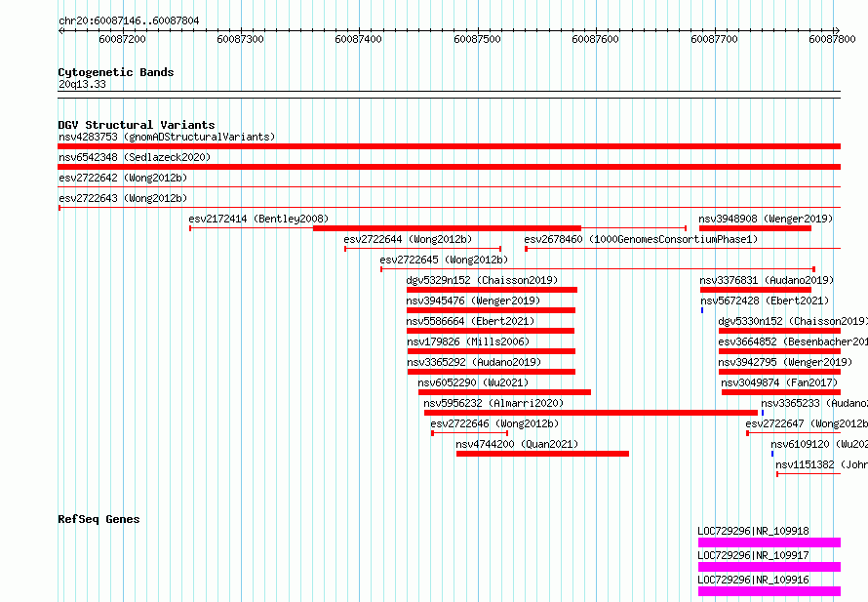The image size is (868, 602).
Task: Click the blue marker under nsv5672428
Action: [x=702, y=310]
